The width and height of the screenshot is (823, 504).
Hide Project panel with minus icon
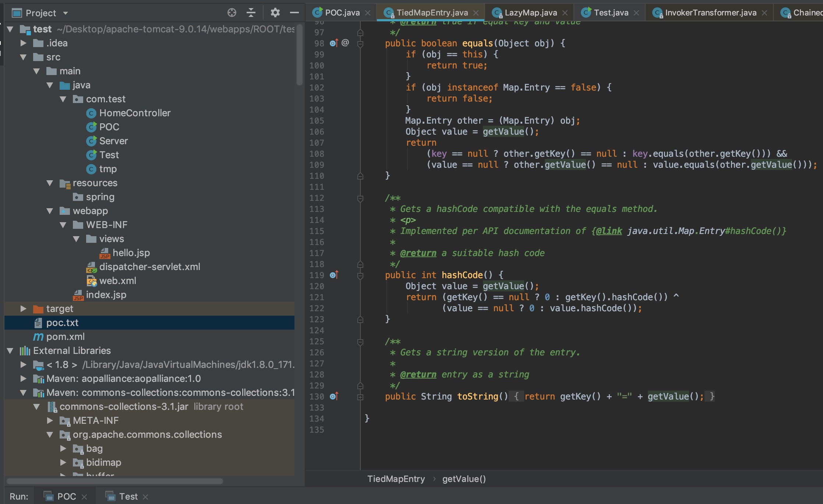(294, 13)
